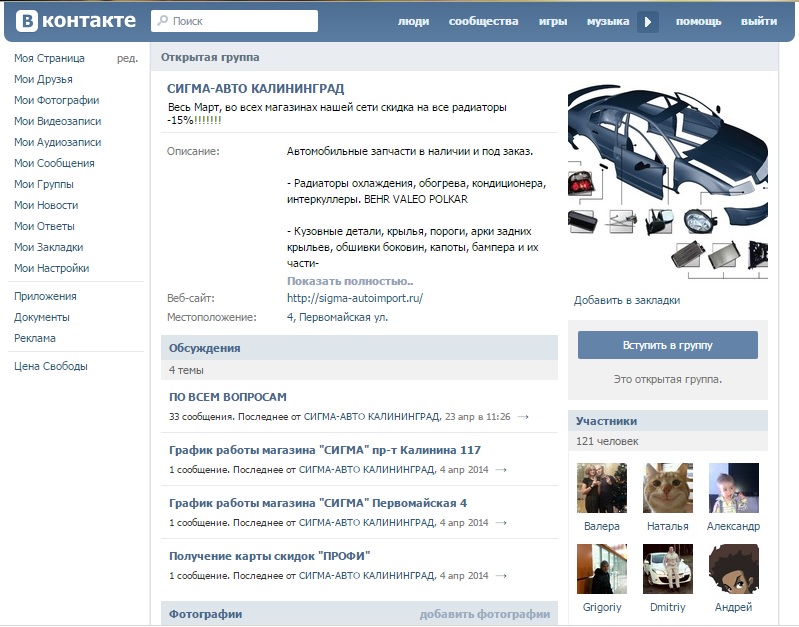Click member name Александр

click(x=733, y=526)
